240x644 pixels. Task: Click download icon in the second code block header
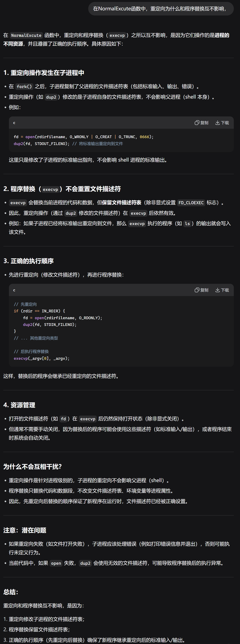218,290
